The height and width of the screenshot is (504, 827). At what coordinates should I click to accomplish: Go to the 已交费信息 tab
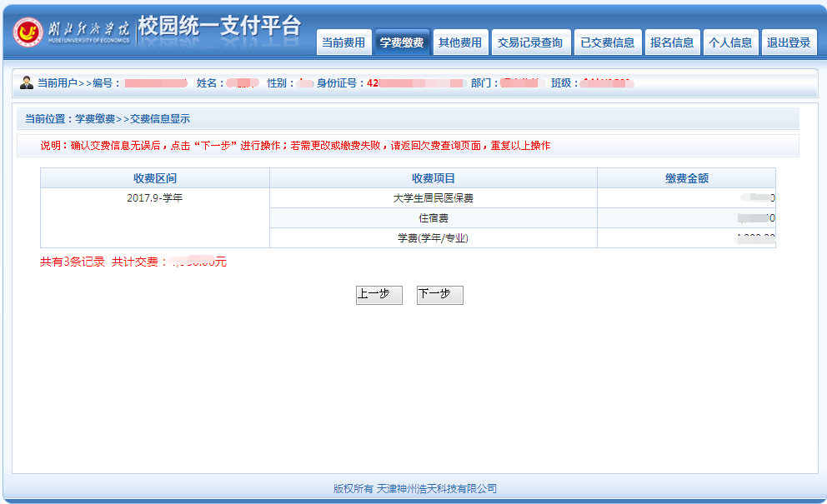(x=608, y=42)
